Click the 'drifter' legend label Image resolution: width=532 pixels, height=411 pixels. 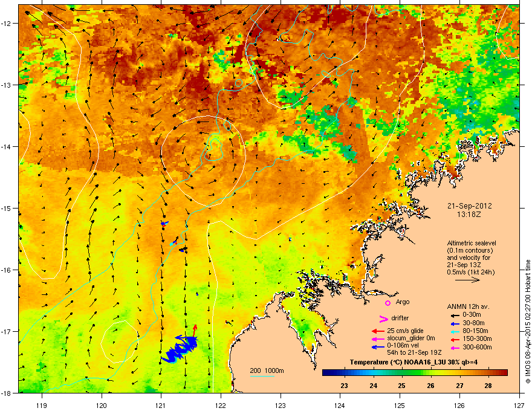[400, 318]
